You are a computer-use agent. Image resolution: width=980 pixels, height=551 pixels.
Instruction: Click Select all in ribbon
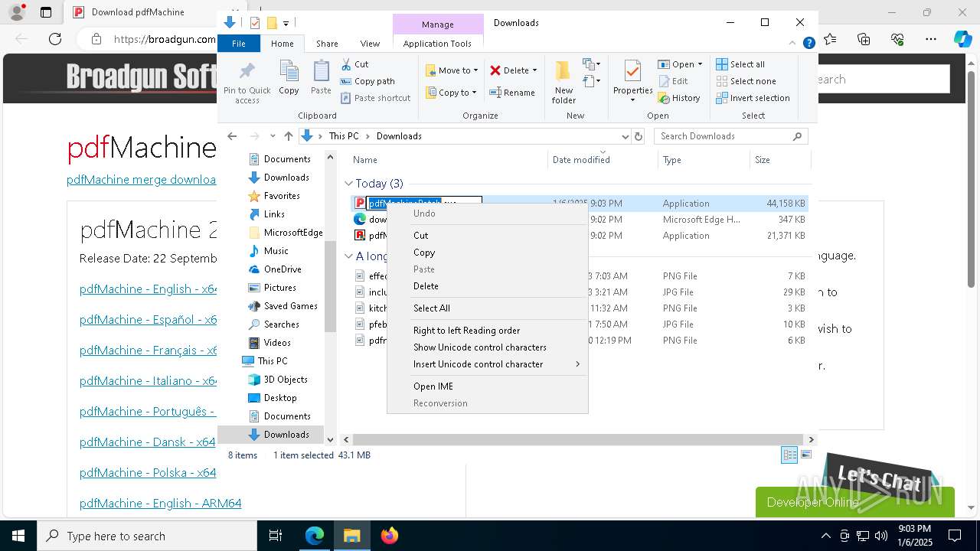pyautogui.click(x=740, y=64)
